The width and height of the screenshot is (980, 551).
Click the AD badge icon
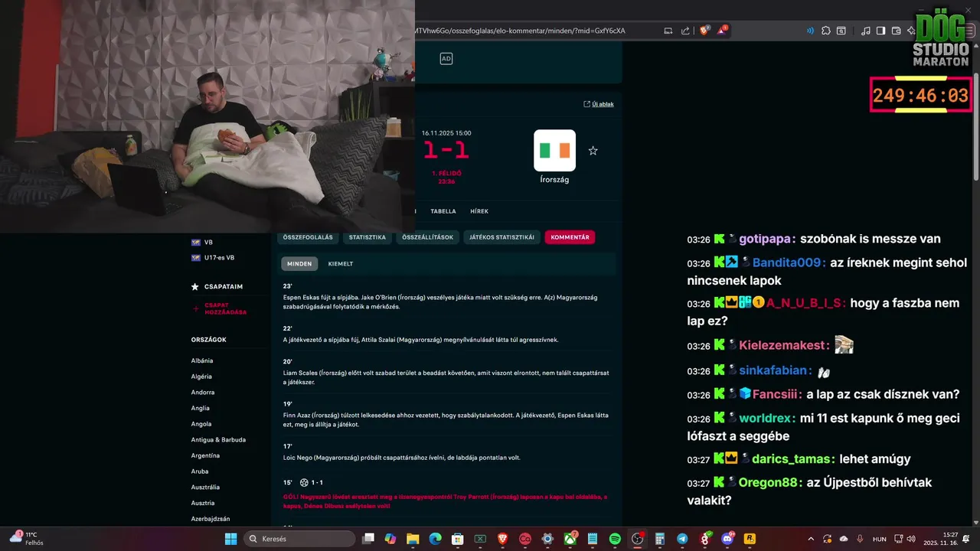click(x=446, y=59)
